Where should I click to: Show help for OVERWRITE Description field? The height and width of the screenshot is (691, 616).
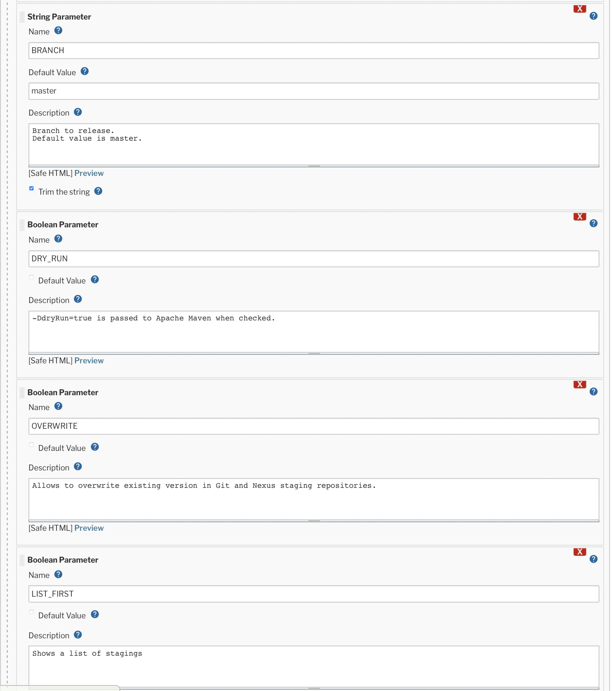tap(78, 467)
